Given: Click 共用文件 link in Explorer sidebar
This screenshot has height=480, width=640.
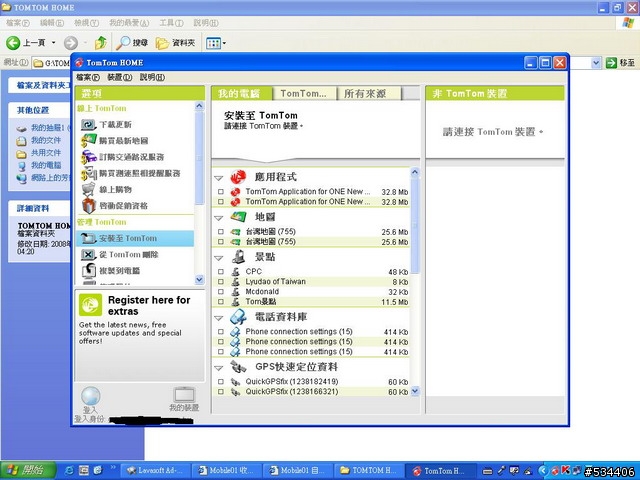Looking at the screenshot, I should coord(46,153).
